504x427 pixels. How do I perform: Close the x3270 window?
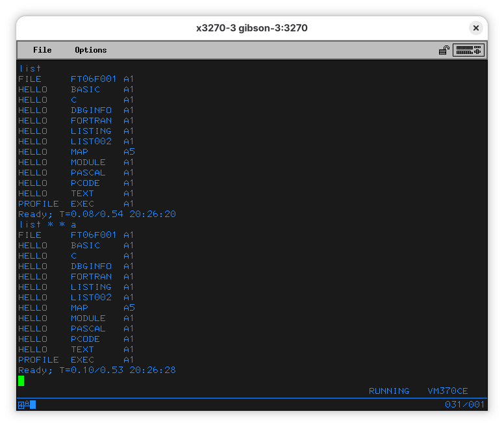click(476, 28)
